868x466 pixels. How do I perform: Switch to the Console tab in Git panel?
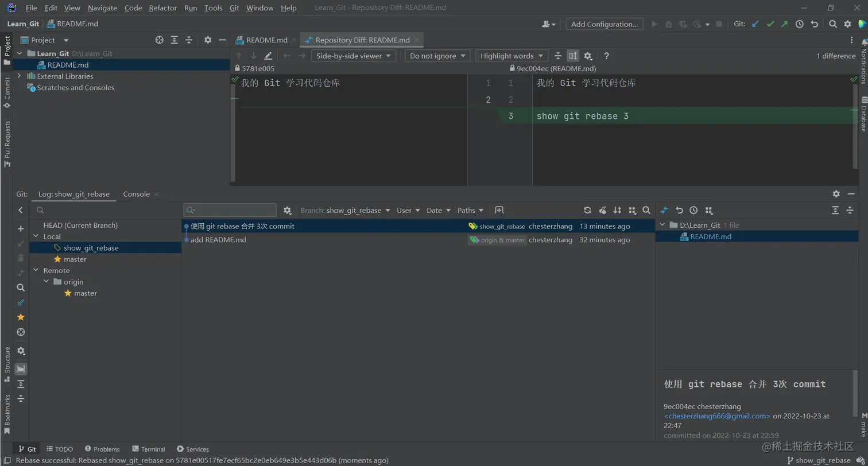[137, 194]
